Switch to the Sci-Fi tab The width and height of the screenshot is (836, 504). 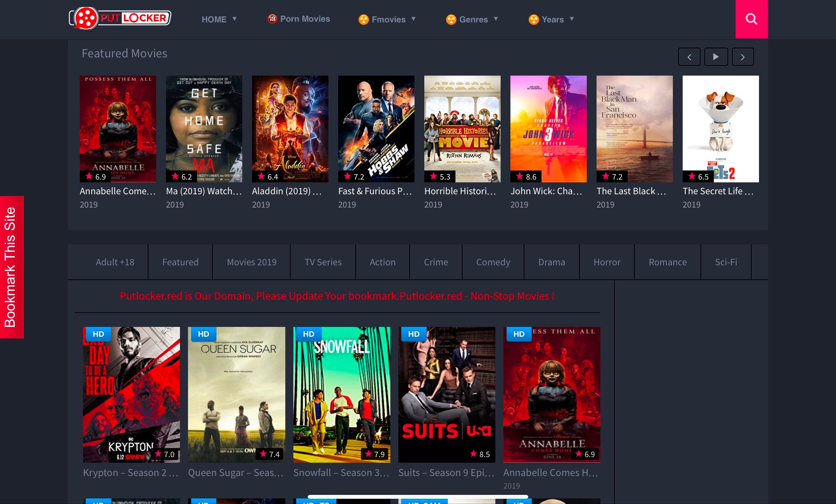click(726, 262)
